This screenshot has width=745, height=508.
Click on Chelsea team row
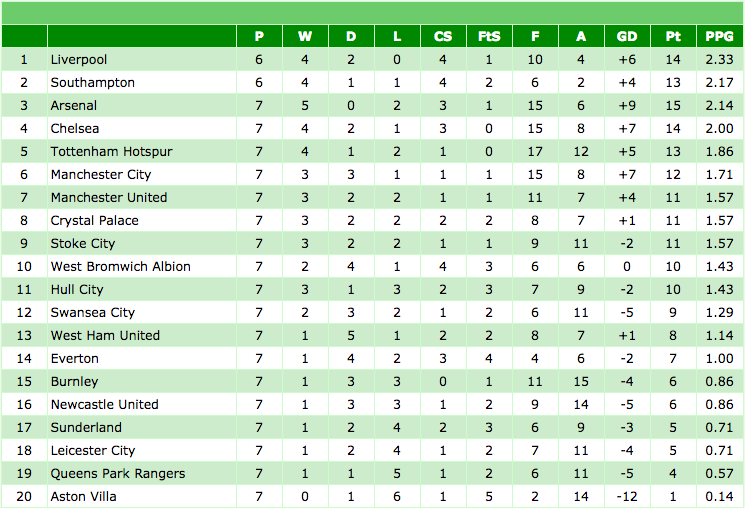(x=74, y=129)
